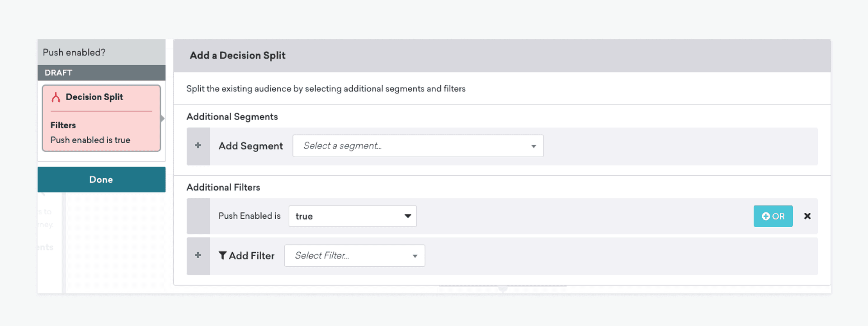Viewport: 868px width, 326px height.
Task: Click the Push enabled is true filter summary
Action: point(90,140)
